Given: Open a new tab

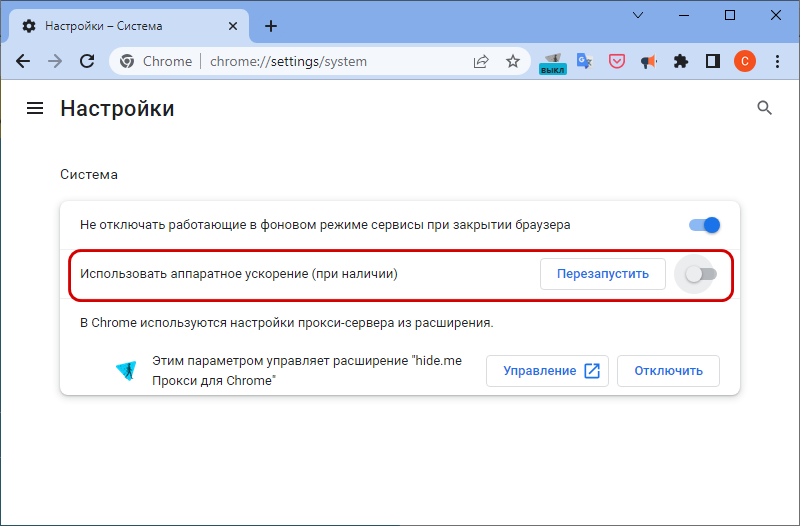Looking at the screenshot, I should point(271,26).
